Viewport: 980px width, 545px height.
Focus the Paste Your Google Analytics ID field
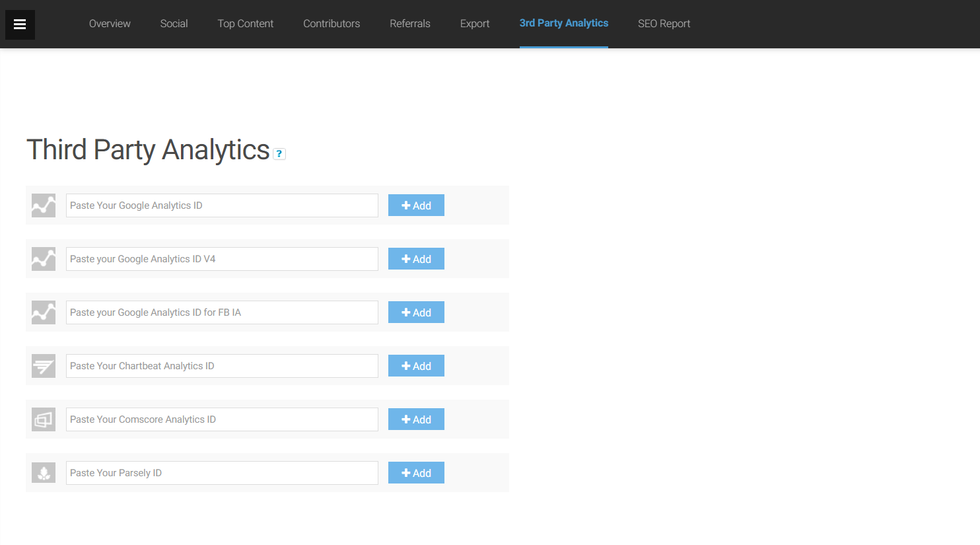tap(222, 206)
